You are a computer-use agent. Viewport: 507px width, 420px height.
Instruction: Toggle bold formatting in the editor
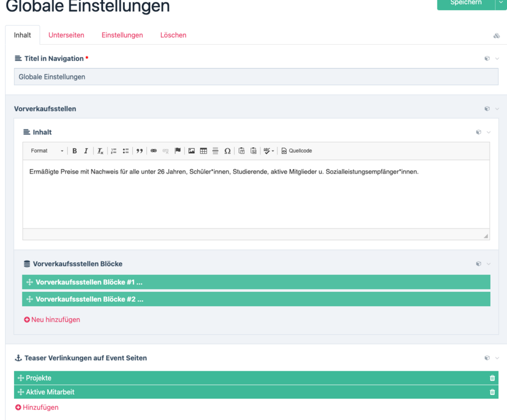tap(75, 151)
